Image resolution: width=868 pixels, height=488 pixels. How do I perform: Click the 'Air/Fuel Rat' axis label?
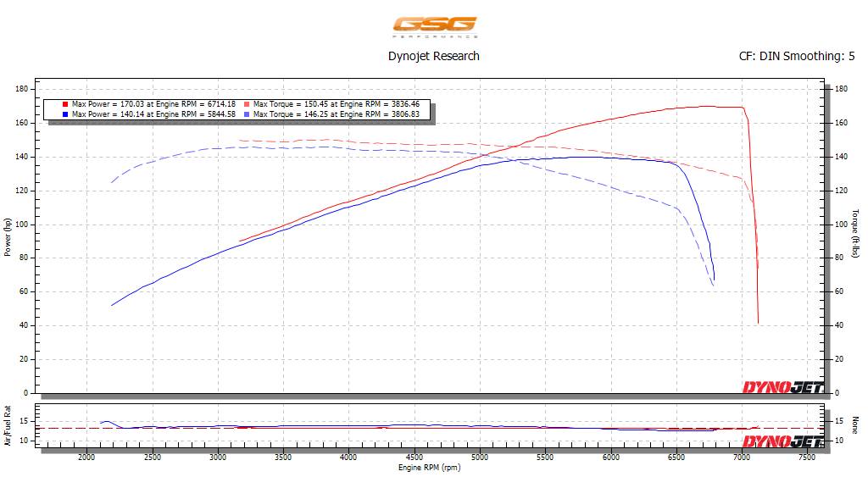click(7, 425)
